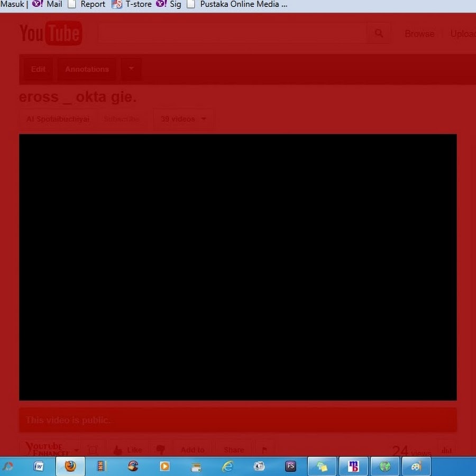Focus the YouTube search field
Screen dimensions: 476x476
232,33
